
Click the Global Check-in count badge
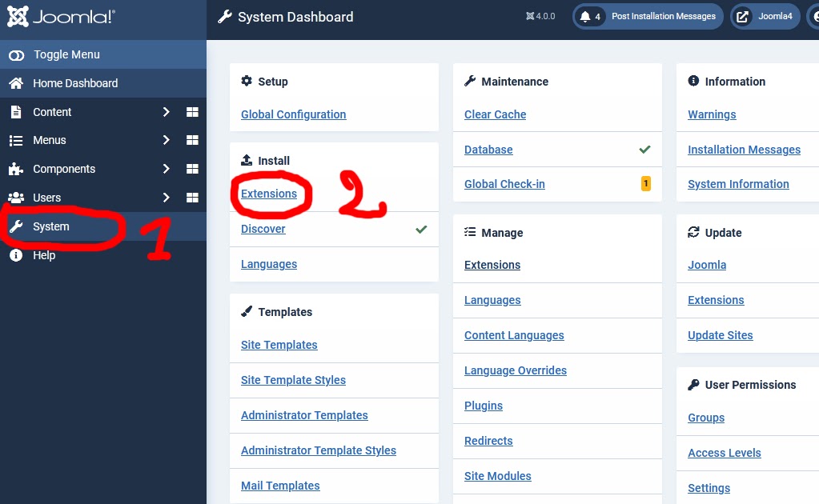pyautogui.click(x=646, y=184)
